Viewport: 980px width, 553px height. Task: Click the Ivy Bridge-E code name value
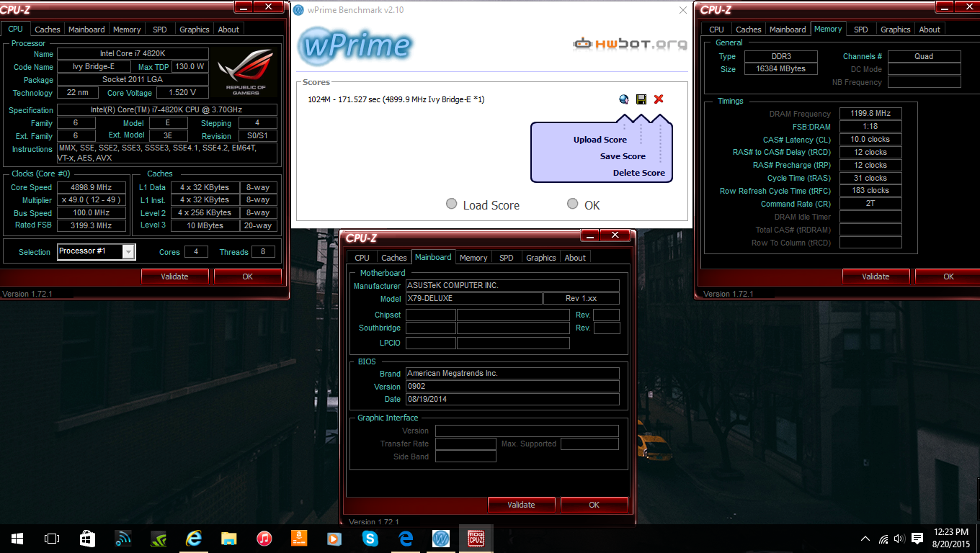point(94,67)
